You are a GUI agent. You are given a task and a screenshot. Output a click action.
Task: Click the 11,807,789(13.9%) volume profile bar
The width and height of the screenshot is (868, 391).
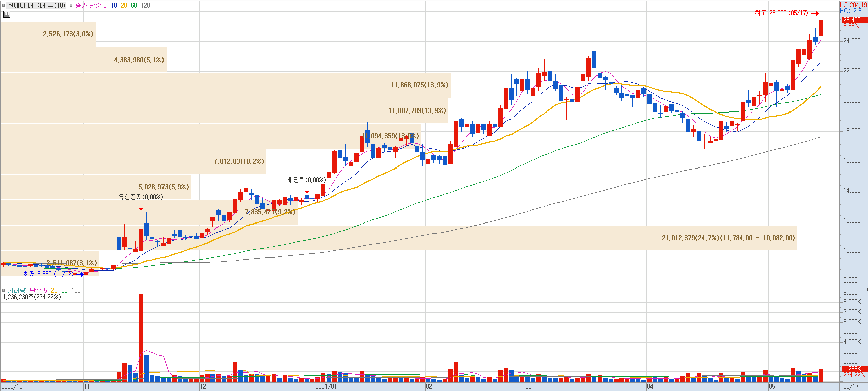[x=224, y=110]
